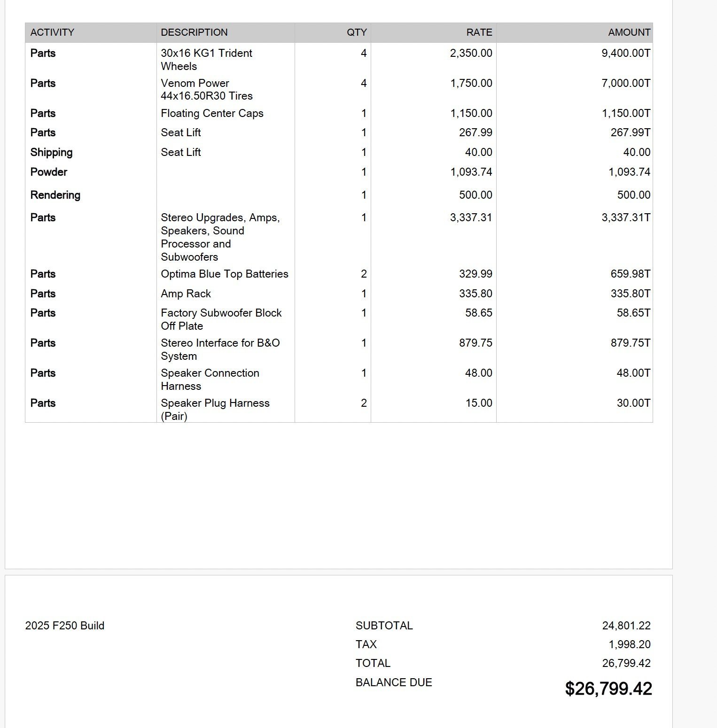Click the $26,799.42 balance due amount
The width and height of the screenshot is (717, 728).
point(608,689)
